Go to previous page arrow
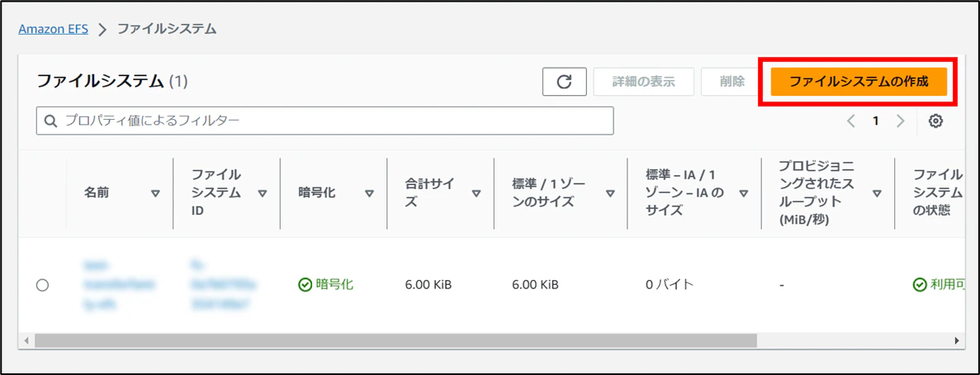This screenshot has height=375, width=980. pos(850,121)
